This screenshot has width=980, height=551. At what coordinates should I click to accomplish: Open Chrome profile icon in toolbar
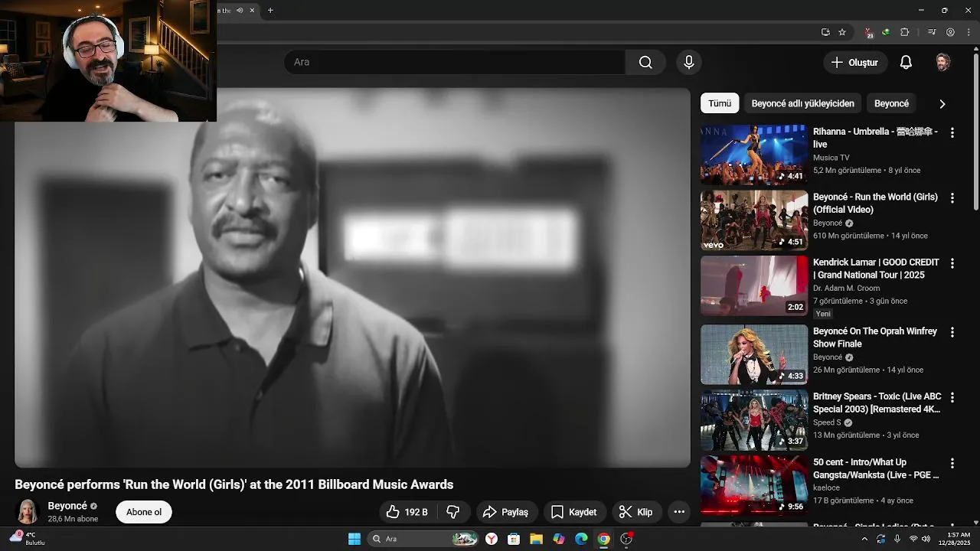coord(950,32)
